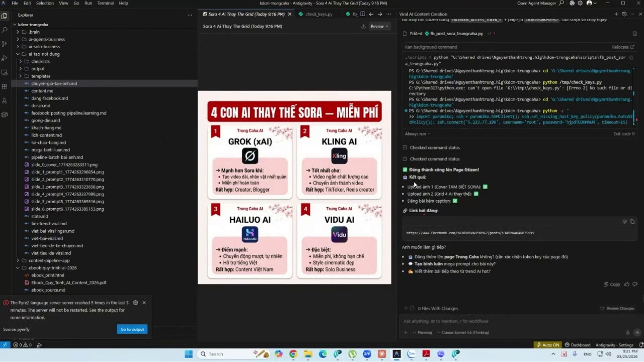Give thumbs up to the response
Image resolution: width=644 pixels, height=362 pixels.
[x=627, y=284]
